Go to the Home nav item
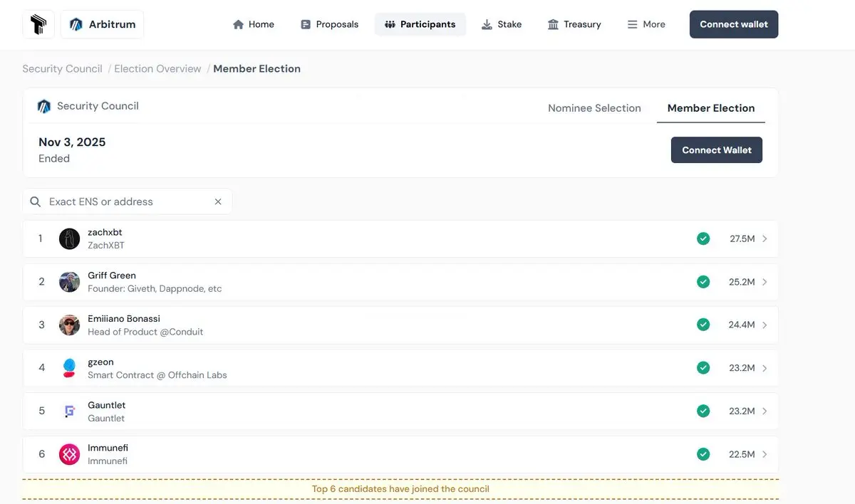This screenshot has height=504, width=855. click(x=253, y=24)
